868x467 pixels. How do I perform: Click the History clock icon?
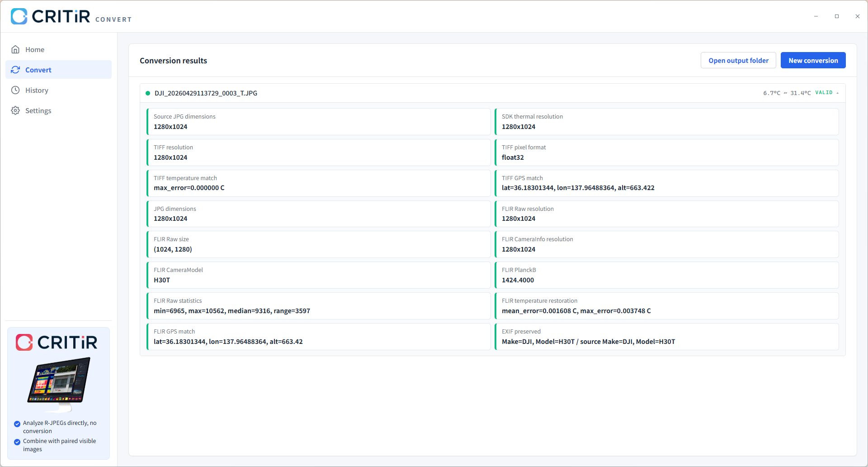click(15, 90)
